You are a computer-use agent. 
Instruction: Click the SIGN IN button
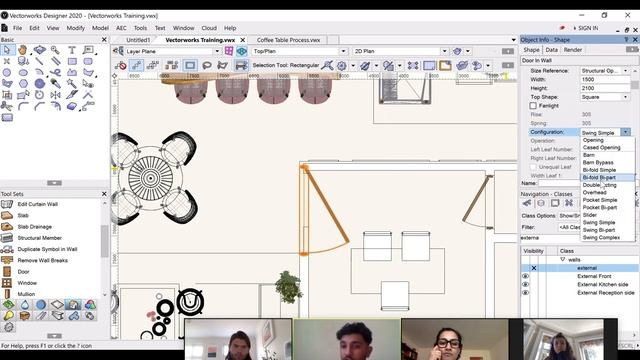coord(587,28)
